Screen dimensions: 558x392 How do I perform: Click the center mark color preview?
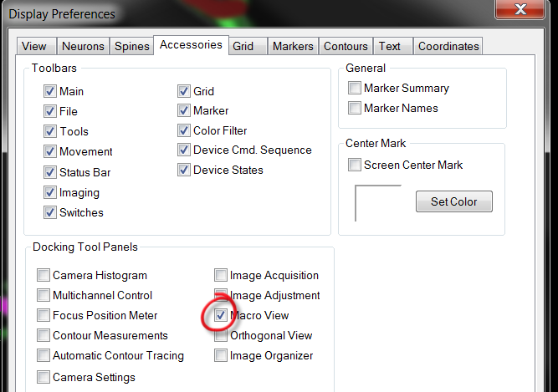(x=378, y=203)
